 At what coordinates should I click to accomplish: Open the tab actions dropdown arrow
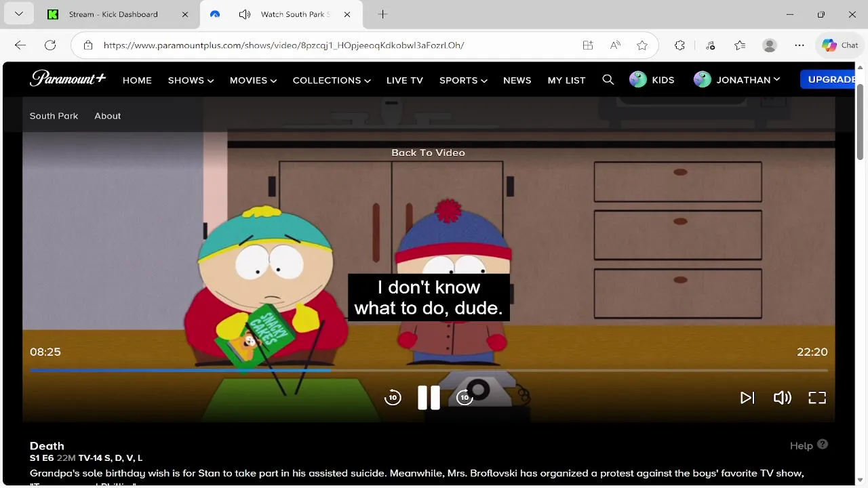click(18, 14)
